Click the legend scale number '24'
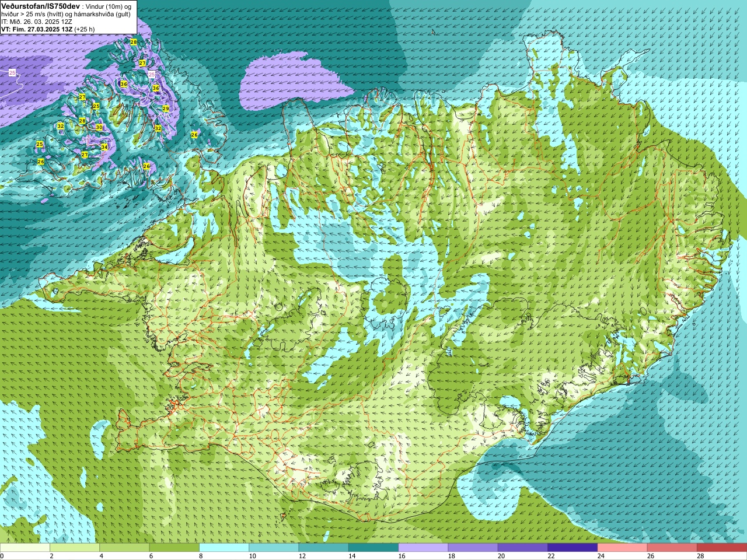 click(x=601, y=556)
